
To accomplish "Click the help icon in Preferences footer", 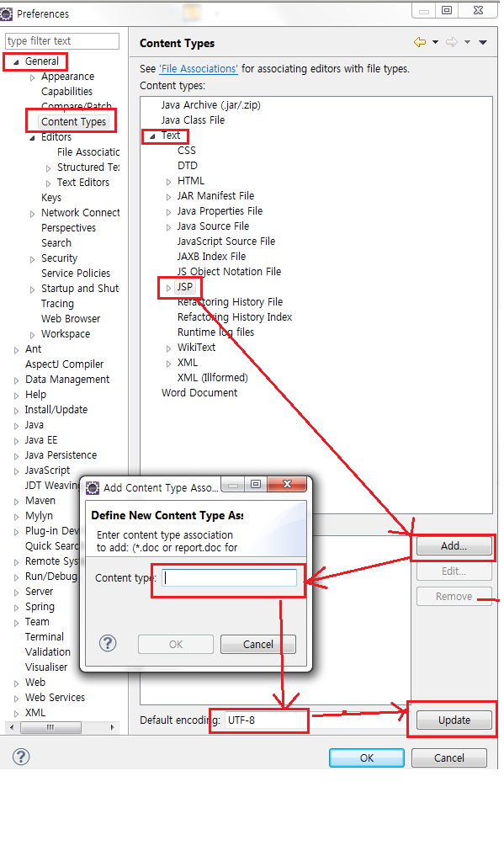I will click(x=21, y=757).
